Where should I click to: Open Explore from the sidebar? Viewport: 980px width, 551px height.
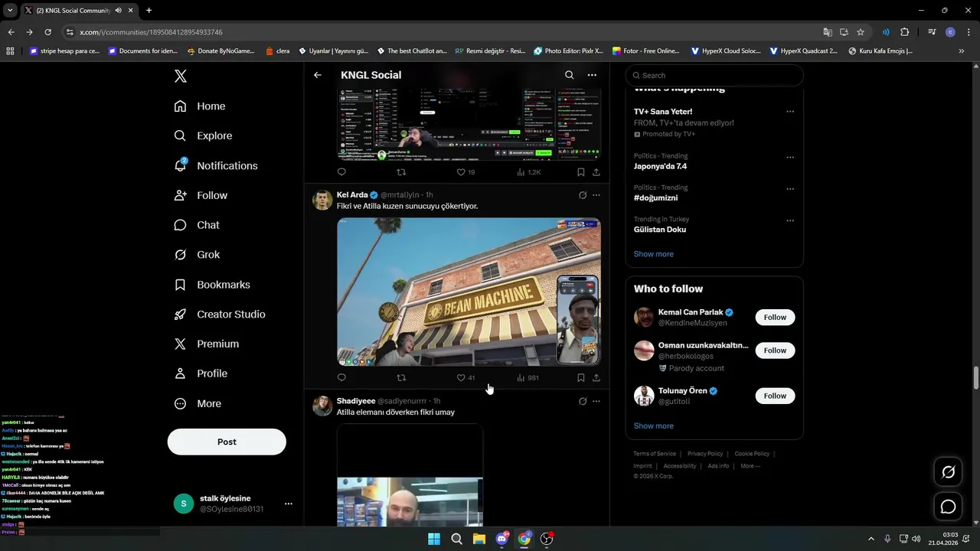203,135
